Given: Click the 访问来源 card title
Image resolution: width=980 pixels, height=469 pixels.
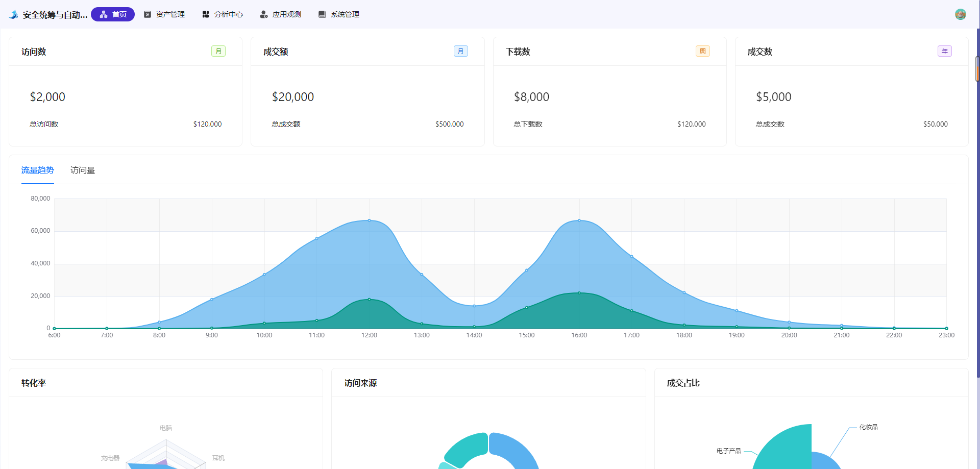Looking at the screenshot, I should 360,383.
